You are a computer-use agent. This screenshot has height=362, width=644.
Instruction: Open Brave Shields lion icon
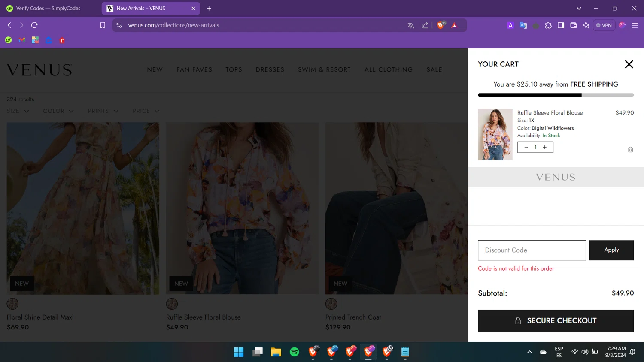441,25
